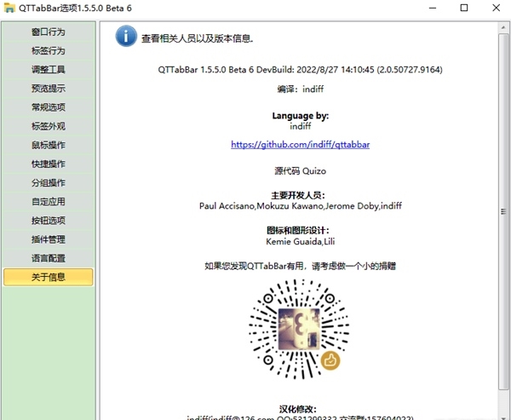Maximize the QTTabBar options window

(464, 8)
